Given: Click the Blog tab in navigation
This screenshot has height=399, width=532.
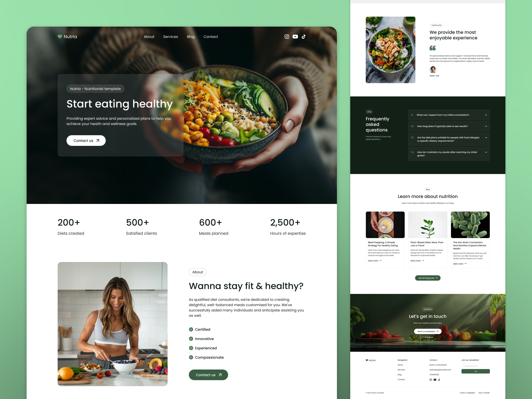Looking at the screenshot, I should (x=191, y=36).
